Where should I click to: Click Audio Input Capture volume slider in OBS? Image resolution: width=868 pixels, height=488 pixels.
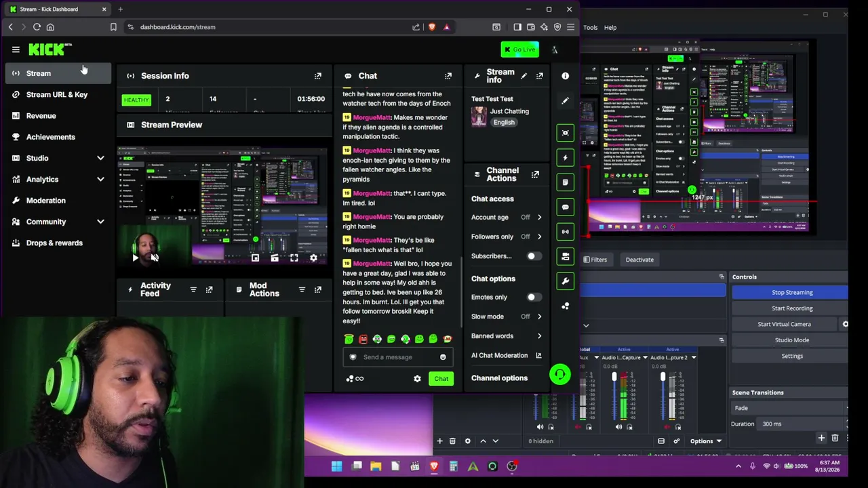click(x=614, y=394)
